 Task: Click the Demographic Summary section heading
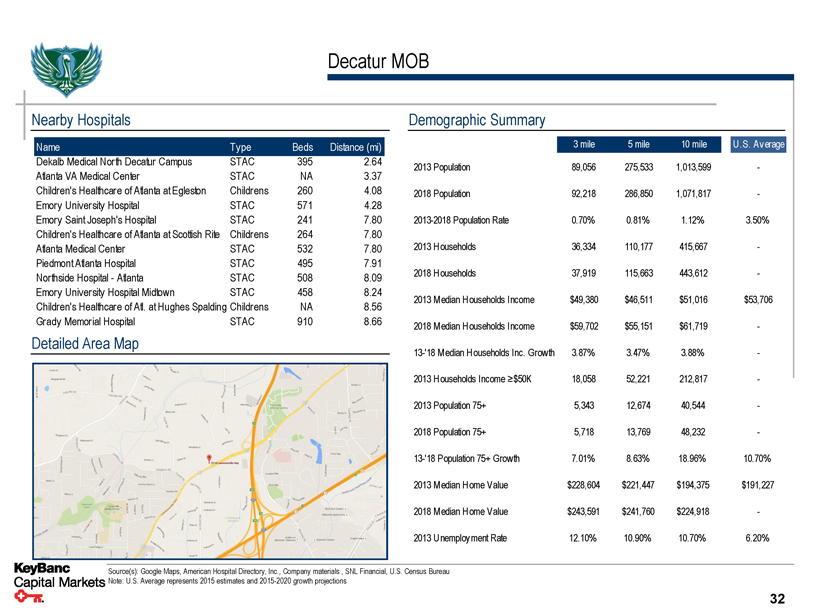pos(477,120)
